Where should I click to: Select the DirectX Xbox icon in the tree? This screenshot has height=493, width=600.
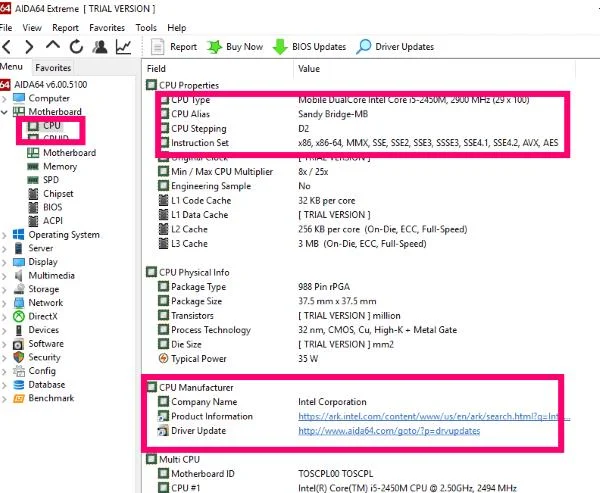[18, 316]
